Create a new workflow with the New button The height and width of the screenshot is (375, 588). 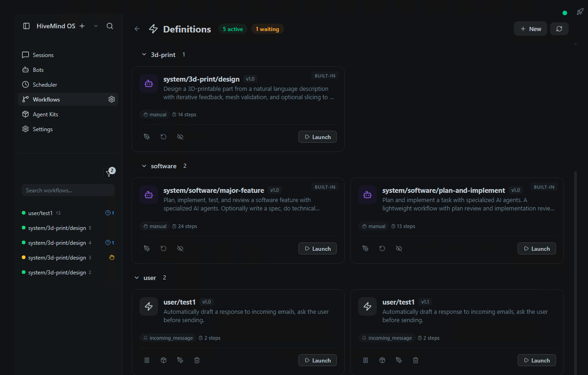click(x=530, y=28)
